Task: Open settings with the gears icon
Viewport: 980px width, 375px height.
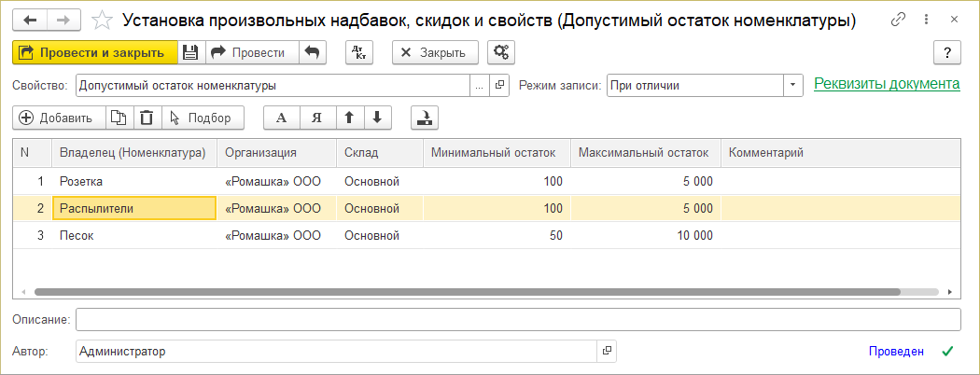Action: [500, 52]
